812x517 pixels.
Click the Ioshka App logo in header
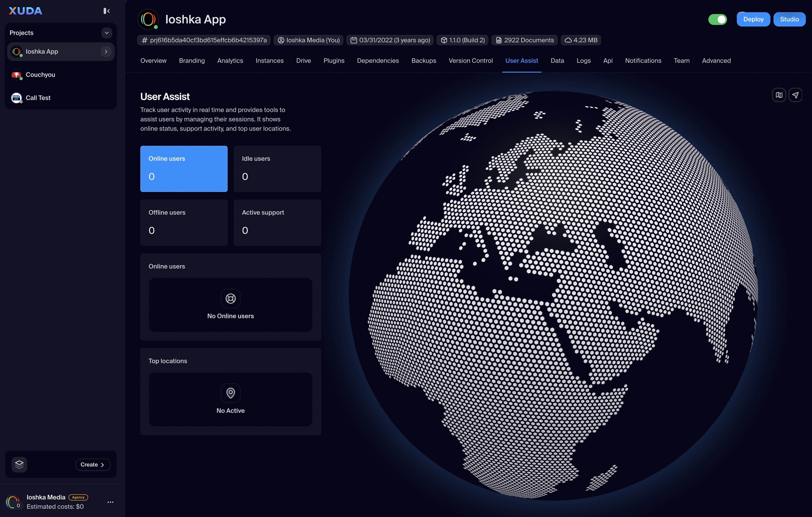148,19
